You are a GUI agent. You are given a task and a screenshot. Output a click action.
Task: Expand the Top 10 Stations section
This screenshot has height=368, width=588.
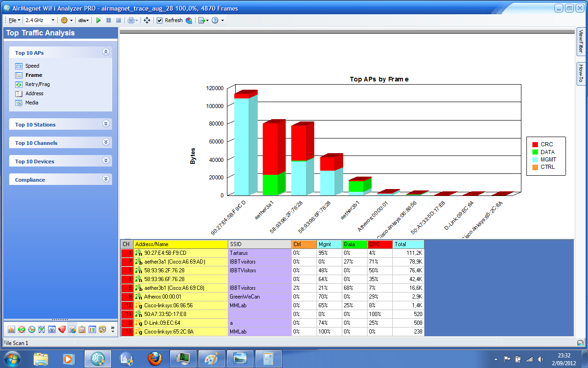106,124
